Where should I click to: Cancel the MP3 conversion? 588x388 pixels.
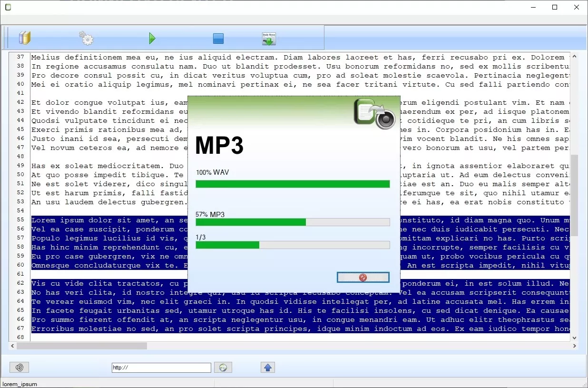coord(363,277)
